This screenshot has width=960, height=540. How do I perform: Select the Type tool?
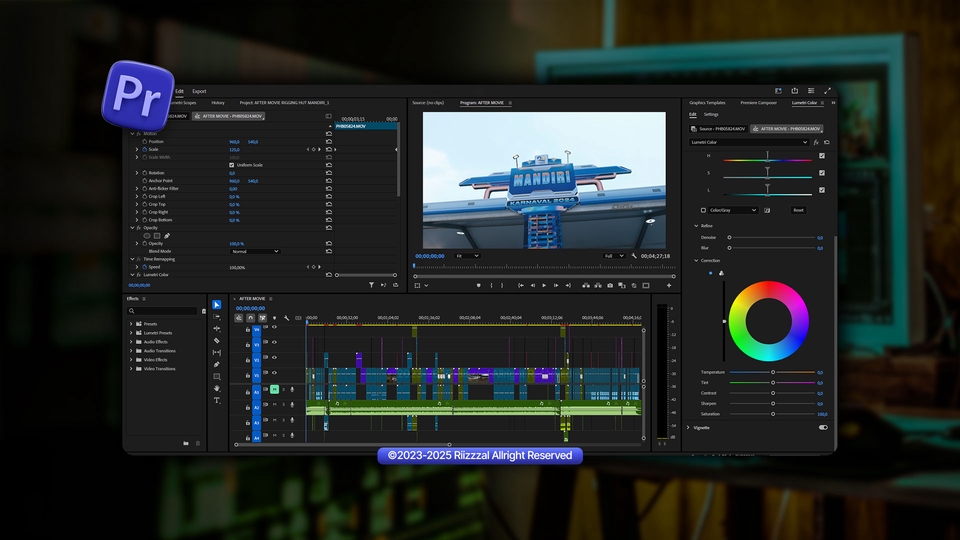tap(217, 400)
